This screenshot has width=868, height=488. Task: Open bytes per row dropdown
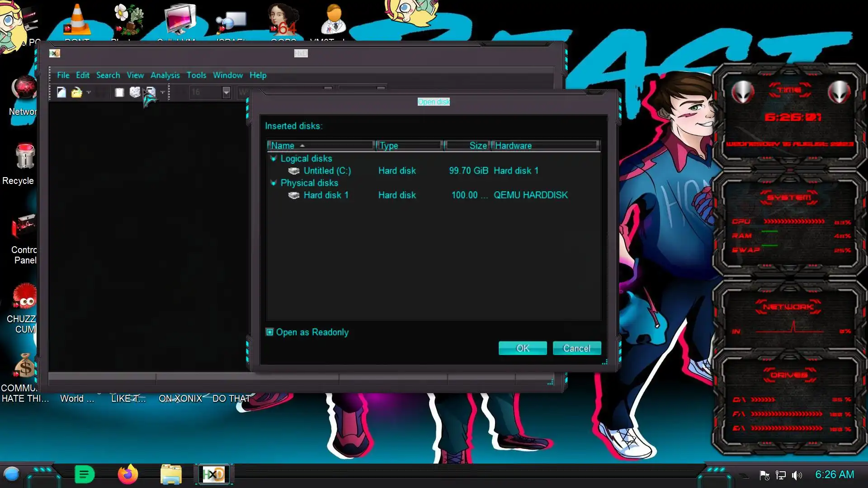(226, 92)
